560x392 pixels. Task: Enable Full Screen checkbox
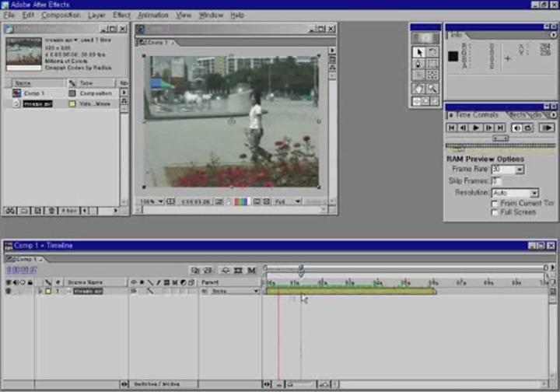495,212
